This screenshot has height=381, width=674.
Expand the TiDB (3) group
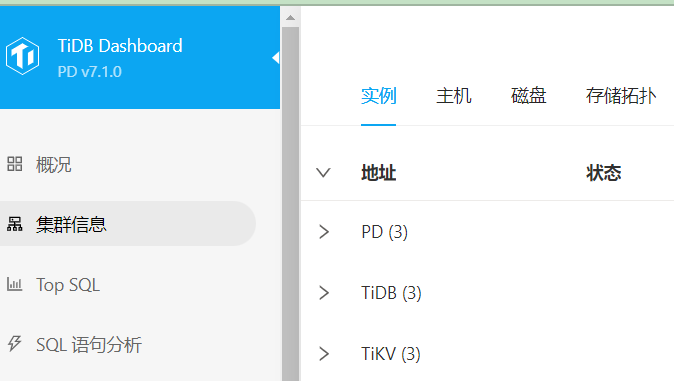(x=324, y=293)
